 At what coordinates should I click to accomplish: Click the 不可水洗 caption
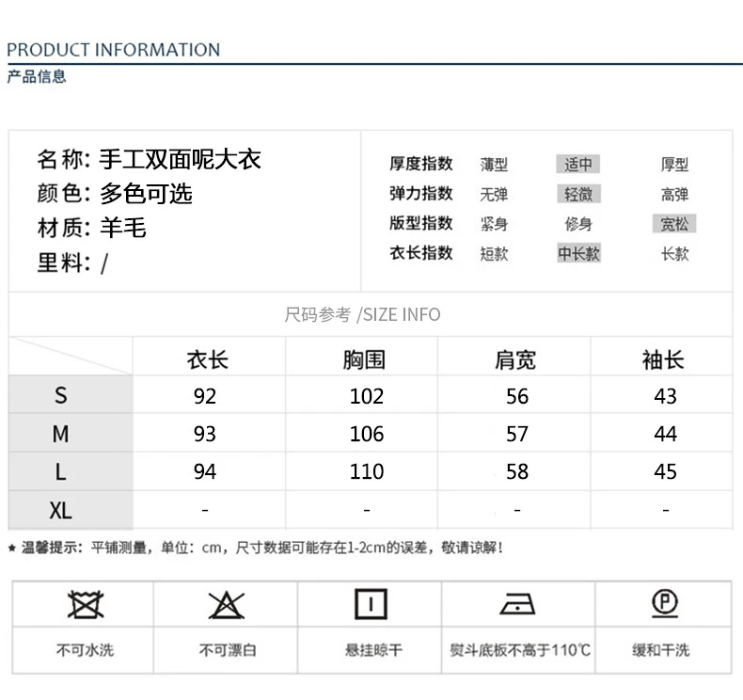[85, 650]
